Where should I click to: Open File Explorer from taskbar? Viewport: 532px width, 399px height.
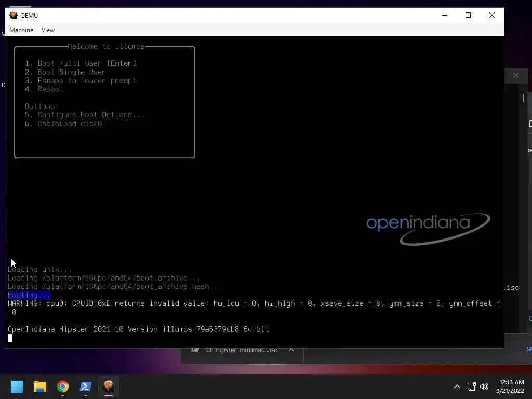[39, 387]
